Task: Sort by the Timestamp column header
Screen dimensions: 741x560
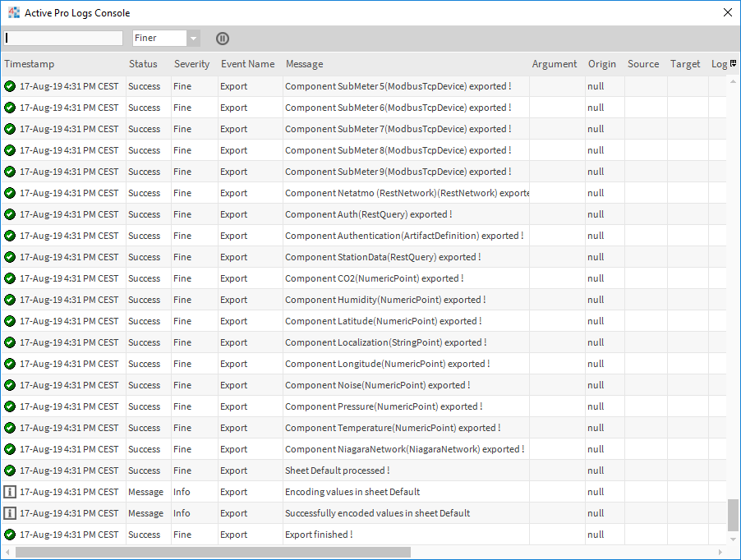Action: tap(30, 64)
